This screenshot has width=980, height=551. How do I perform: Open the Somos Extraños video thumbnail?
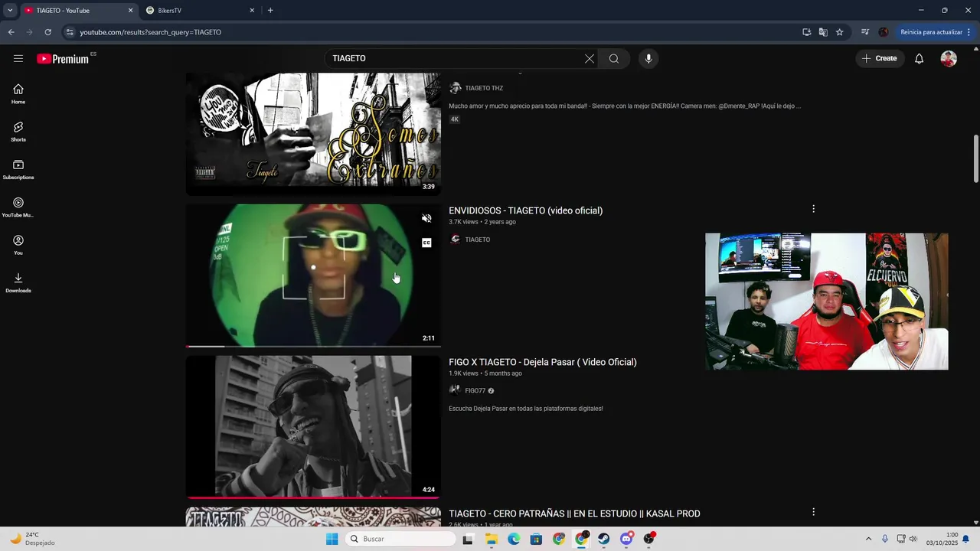coord(313,133)
